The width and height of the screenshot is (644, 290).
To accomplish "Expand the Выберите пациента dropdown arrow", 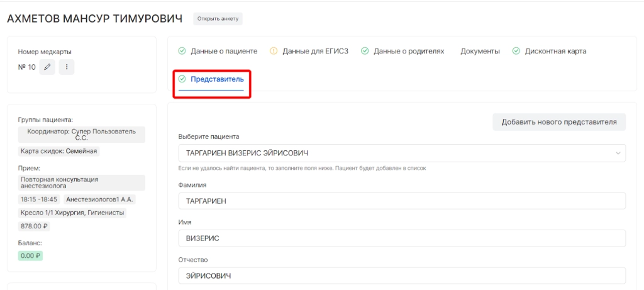I will pyautogui.click(x=618, y=153).
